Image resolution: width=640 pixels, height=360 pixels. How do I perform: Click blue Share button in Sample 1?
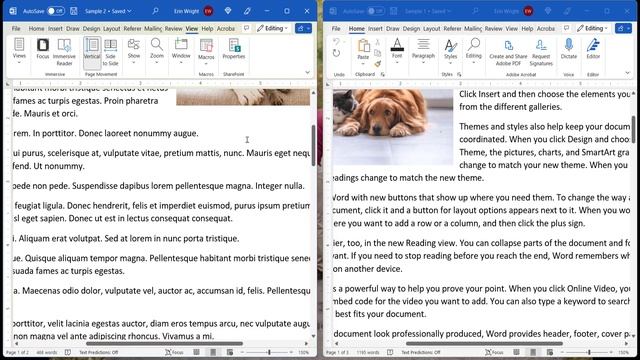623,28
